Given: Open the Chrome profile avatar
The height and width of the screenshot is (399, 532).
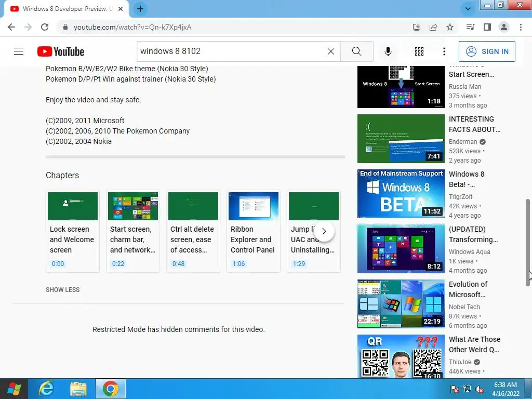Looking at the screenshot, I should 504,27.
